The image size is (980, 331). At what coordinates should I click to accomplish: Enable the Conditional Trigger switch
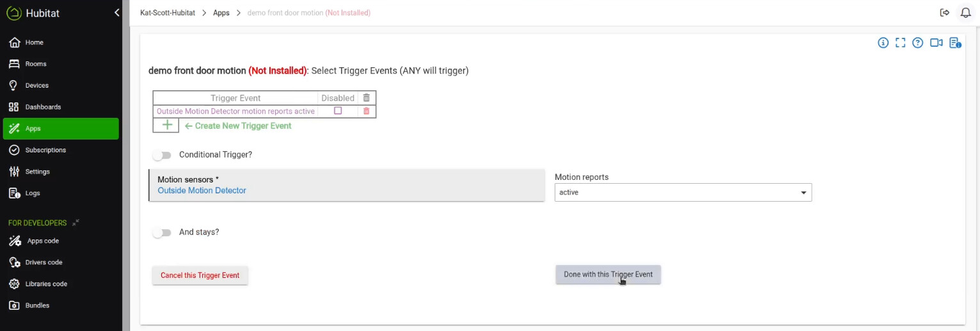click(162, 155)
